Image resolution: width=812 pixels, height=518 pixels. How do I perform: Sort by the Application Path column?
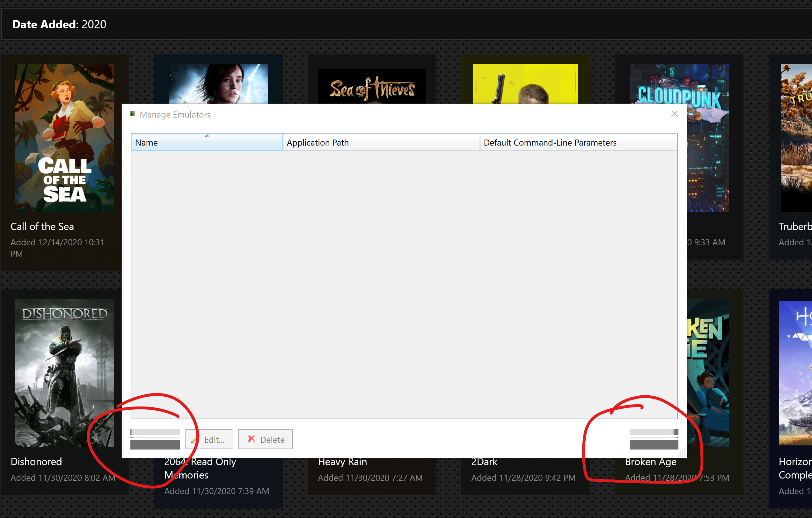[381, 142]
